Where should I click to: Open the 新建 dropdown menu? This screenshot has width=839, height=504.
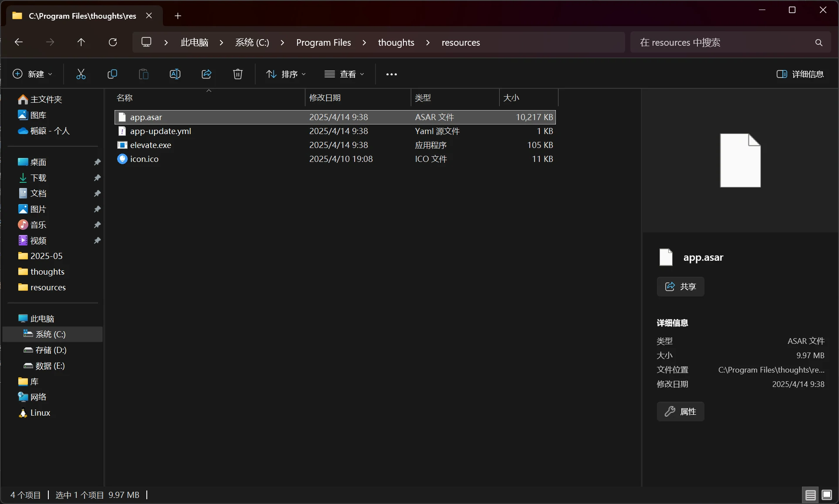(x=32, y=74)
